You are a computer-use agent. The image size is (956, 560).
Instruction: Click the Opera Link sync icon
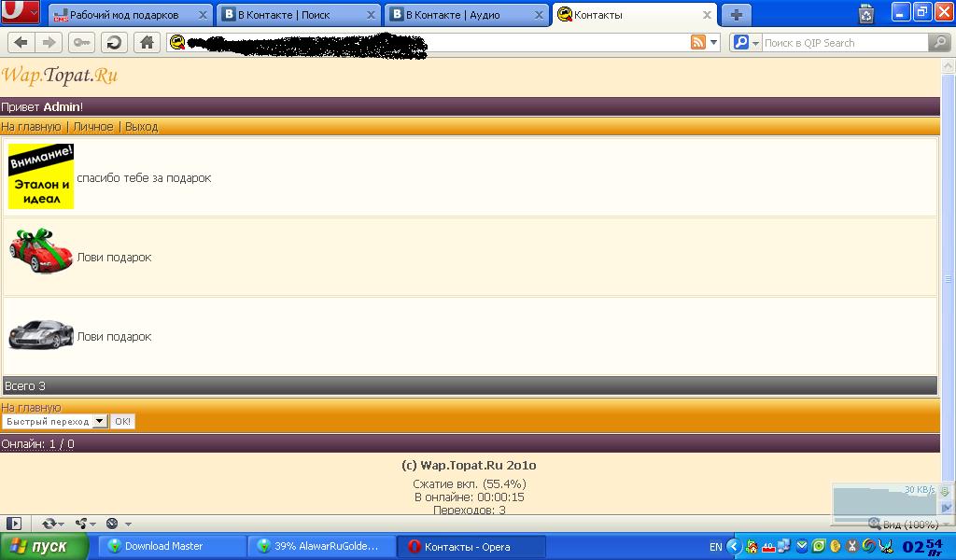(49, 524)
